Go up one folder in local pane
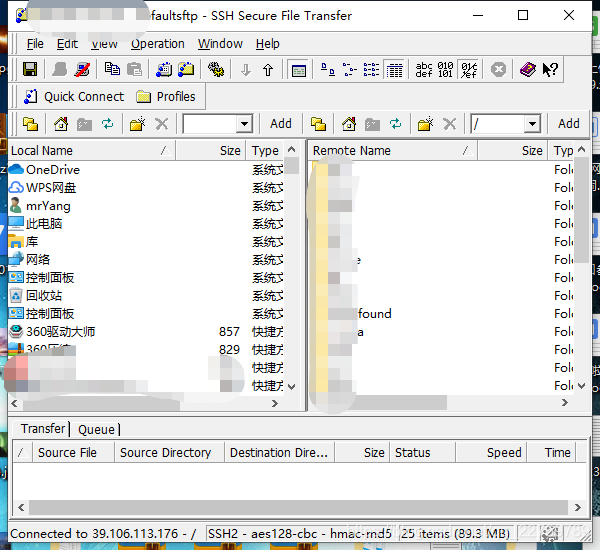Image resolution: width=600 pixels, height=550 pixels. tap(30, 124)
